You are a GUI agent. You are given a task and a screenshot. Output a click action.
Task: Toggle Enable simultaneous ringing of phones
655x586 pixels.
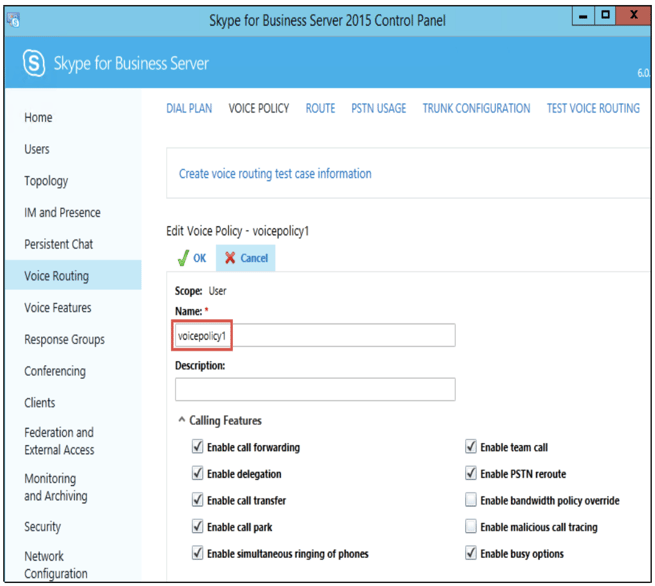coord(197,553)
